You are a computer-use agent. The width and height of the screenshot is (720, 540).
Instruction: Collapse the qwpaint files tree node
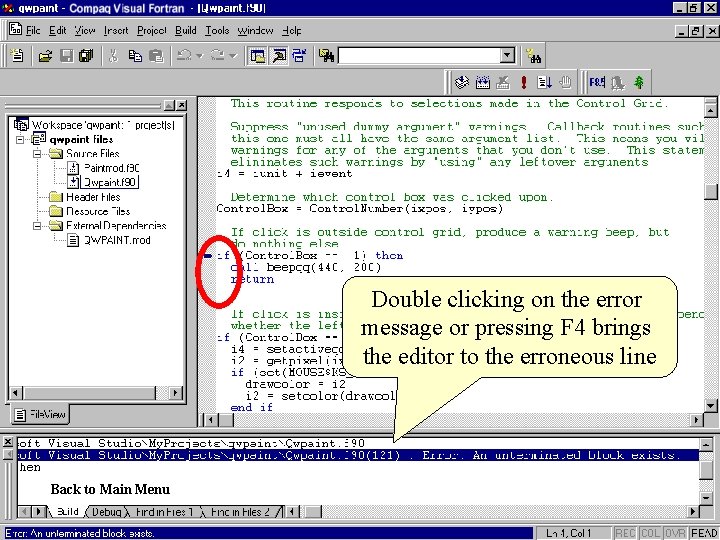click(20, 139)
